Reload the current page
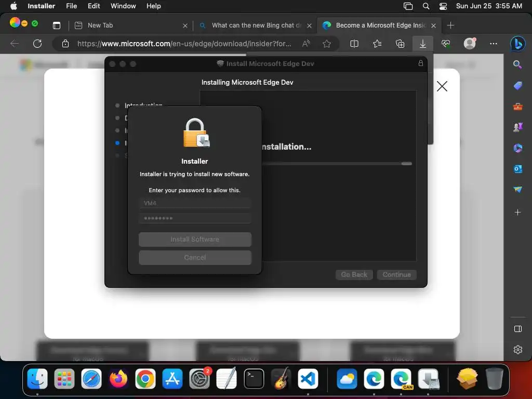This screenshot has height=399, width=532. click(37, 44)
